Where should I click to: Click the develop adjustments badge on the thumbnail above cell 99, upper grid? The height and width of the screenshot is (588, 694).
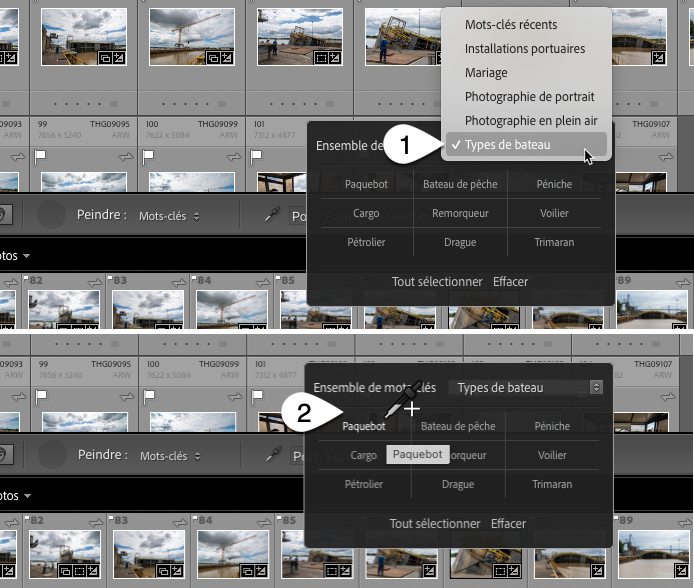coord(119,58)
